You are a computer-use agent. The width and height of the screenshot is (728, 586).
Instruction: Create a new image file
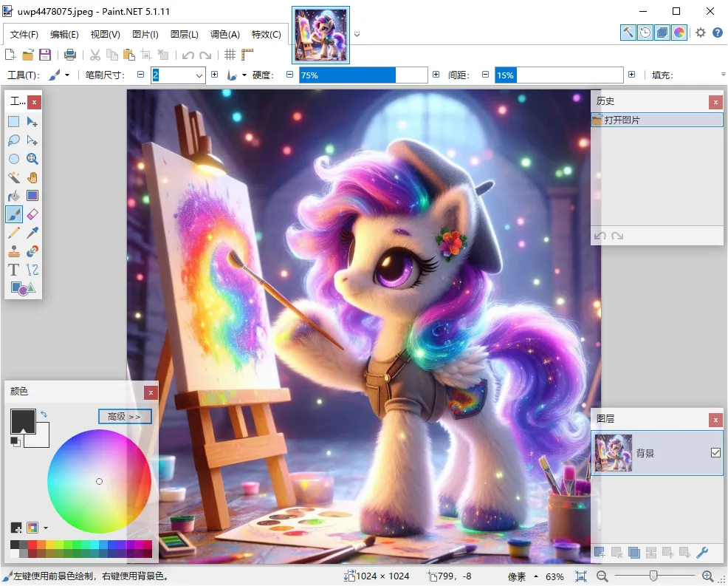(10, 55)
